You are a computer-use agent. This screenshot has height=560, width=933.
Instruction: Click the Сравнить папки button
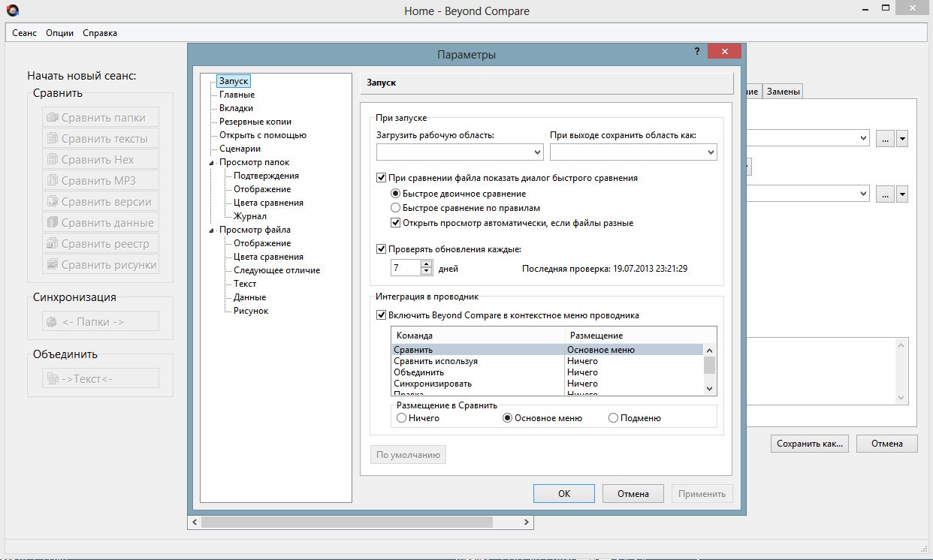(101, 117)
